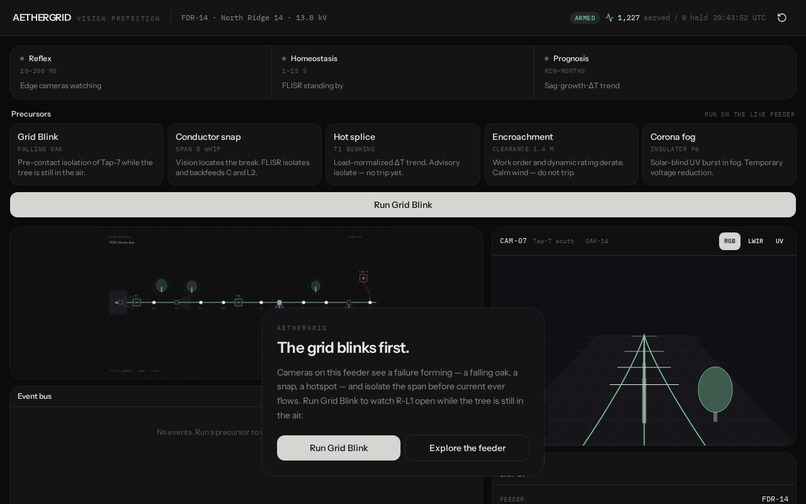Switch camera to LWIR mode

pyautogui.click(x=755, y=241)
